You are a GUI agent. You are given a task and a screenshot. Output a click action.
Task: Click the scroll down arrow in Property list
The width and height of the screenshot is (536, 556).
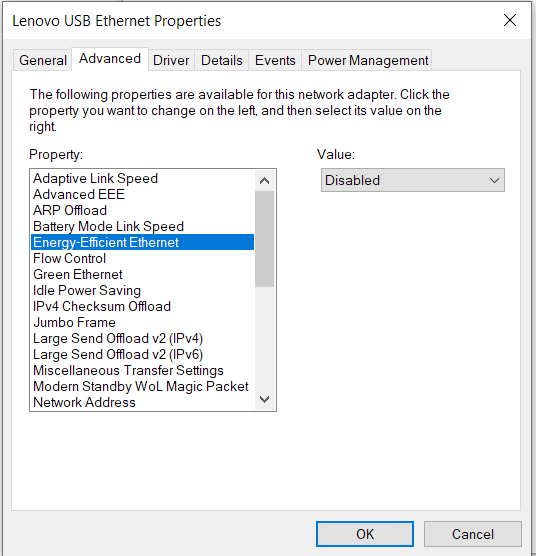click(264, 399)
